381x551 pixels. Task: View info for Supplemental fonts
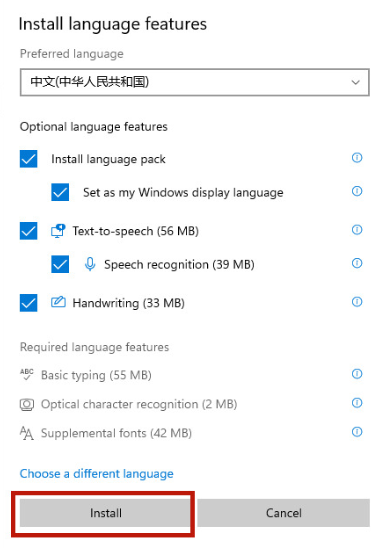pos(357,432)
